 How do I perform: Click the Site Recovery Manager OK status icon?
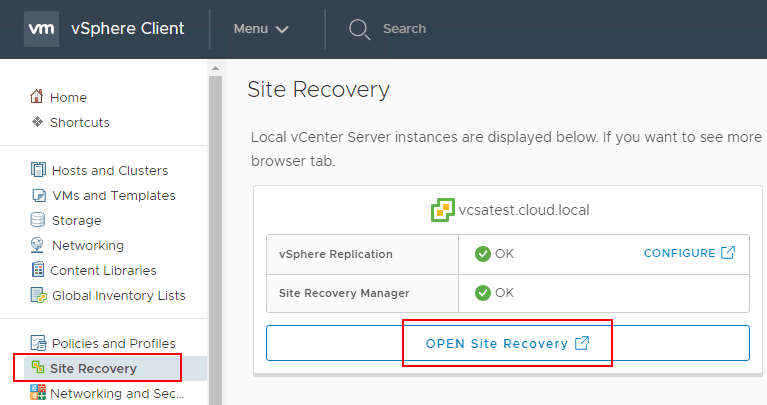[483, 293]
